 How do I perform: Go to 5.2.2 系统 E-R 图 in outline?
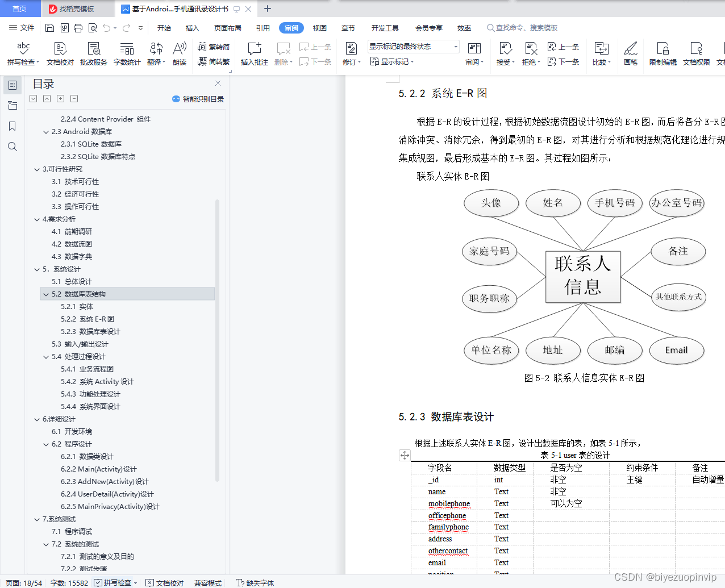pyautogui.click(x=88, y=319)
